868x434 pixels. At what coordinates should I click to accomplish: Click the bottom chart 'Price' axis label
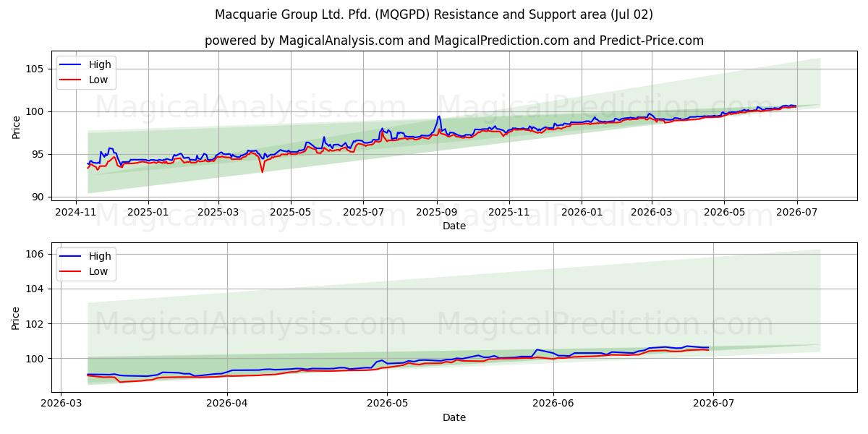[17, 318]
